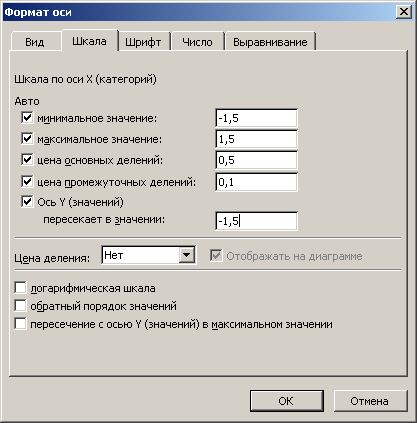Go to the Выравнивание tab
The image size is (417, 423).
tap(270, 42)
